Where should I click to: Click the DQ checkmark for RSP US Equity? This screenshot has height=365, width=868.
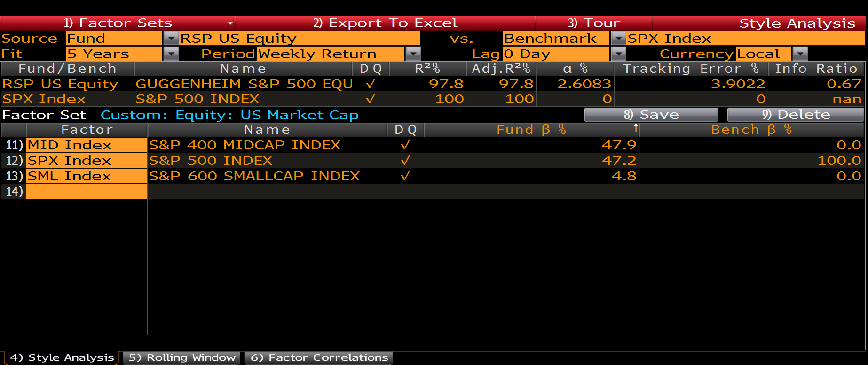click(371, 84)
